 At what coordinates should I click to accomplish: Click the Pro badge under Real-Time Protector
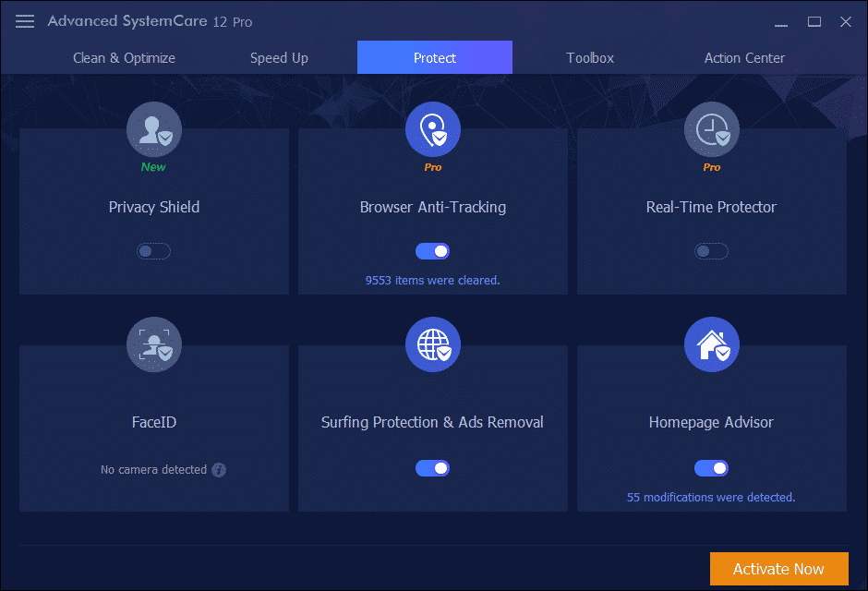click(x=712, y=167)
